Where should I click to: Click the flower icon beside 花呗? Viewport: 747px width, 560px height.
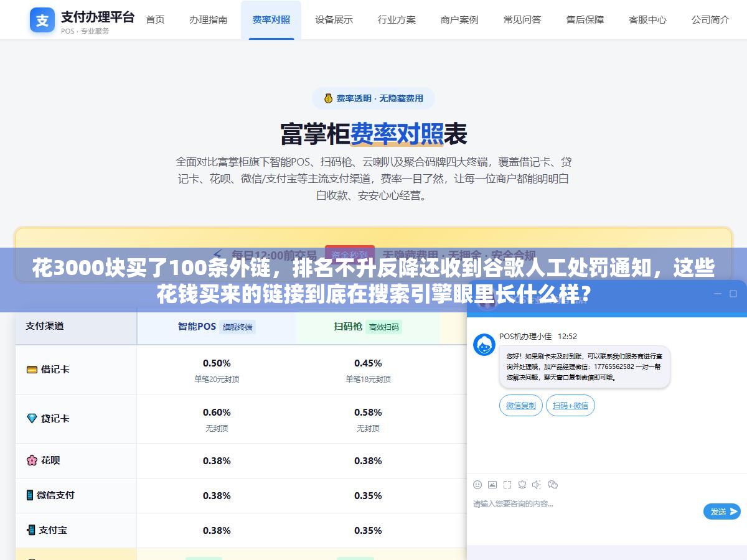(x=32, y=460)
